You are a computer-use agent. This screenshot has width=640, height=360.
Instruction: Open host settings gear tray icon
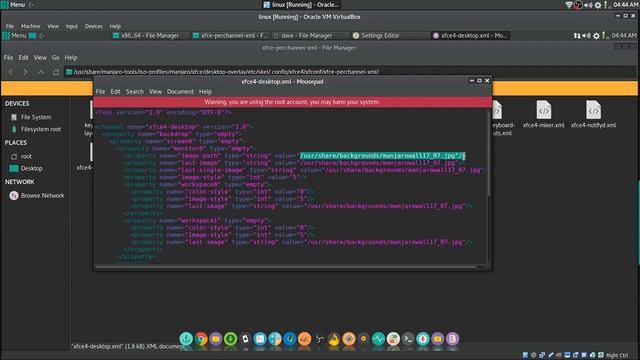click(598, 5)
